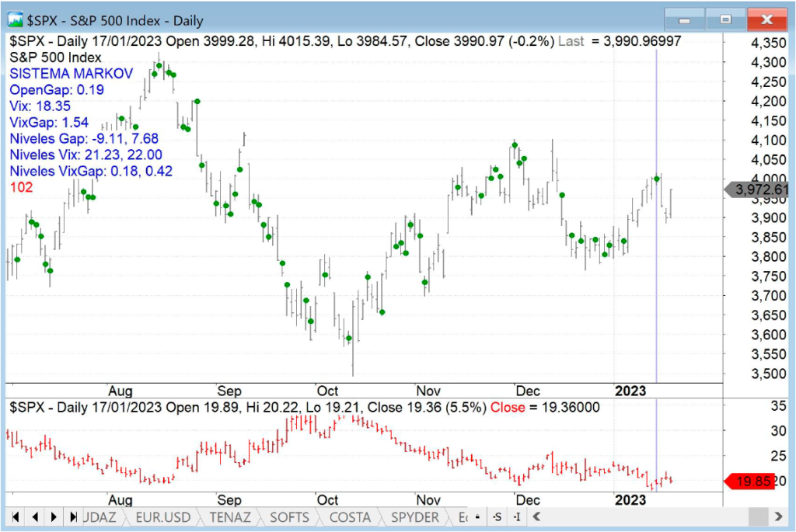The image size is (796, 532).
Task: Click the 4,350 price axis label
Action: (769, 43)
